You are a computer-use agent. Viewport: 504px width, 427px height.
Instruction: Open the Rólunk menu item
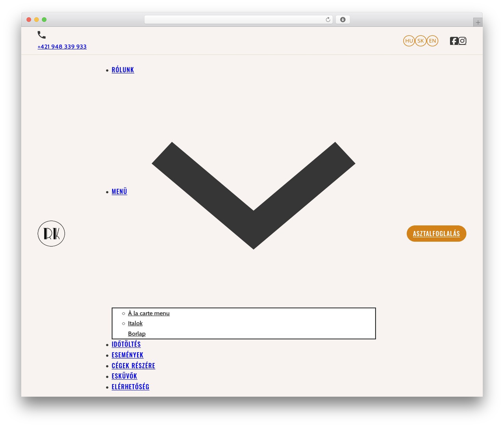click(x=123, y=70)
